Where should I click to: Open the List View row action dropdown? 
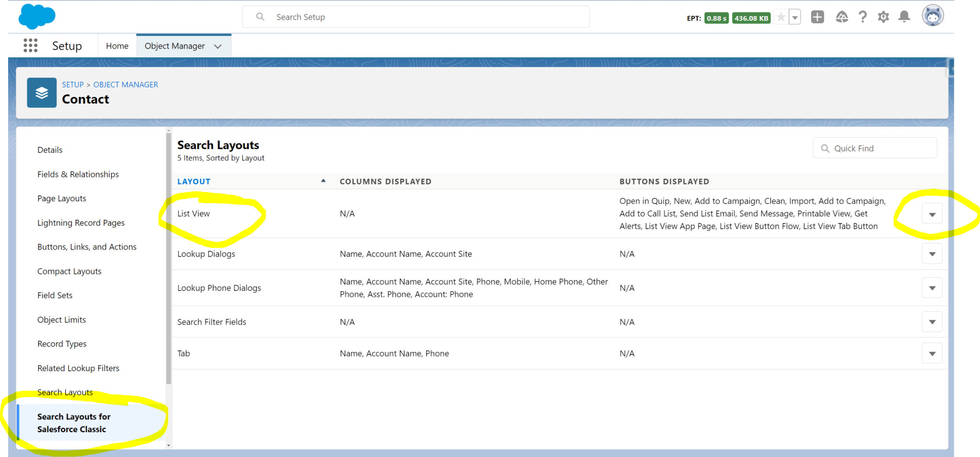coord(932,214)
